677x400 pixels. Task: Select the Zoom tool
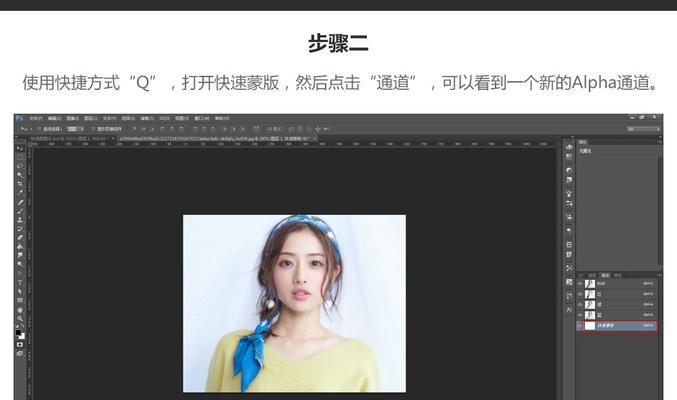(x=20, y=318)
